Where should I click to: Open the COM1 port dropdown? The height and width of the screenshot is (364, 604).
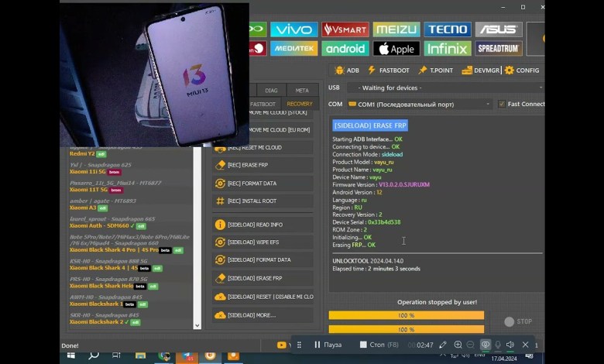point(419,104)
